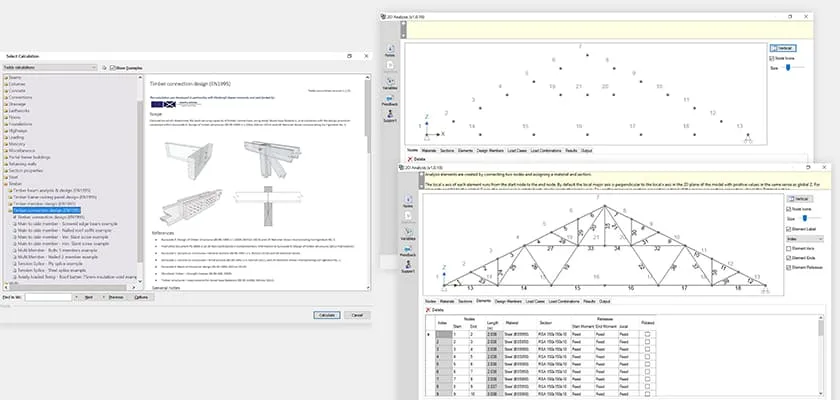Expand Timber frame racking panel design folder
The image size is (840, 400).
[x=10, y=197]
